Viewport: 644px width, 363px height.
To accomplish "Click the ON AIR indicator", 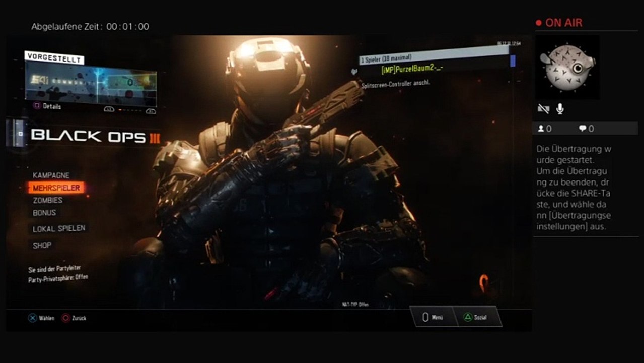I will pyautogui.click(x=559, y=23).
